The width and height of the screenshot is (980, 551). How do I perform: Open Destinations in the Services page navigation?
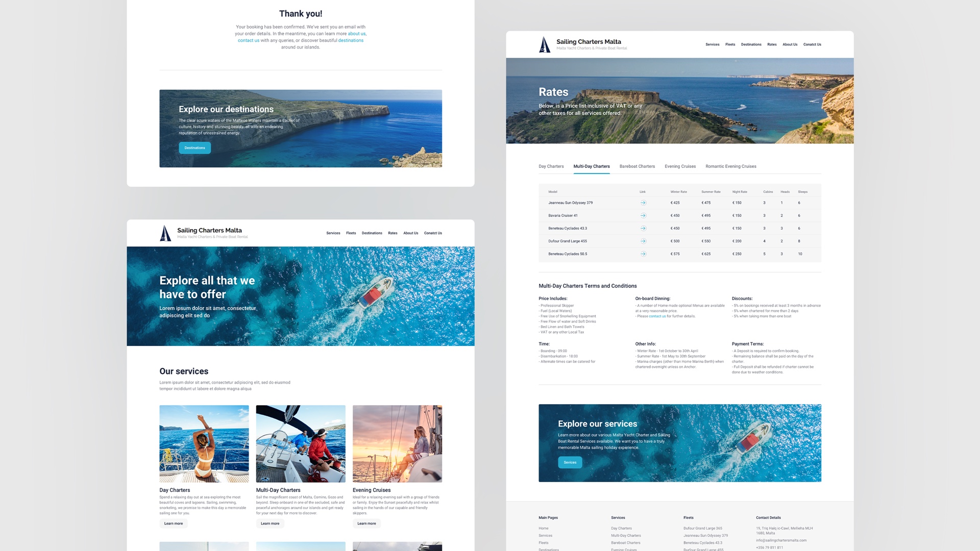pyautogui.click(x=372, y=233)
